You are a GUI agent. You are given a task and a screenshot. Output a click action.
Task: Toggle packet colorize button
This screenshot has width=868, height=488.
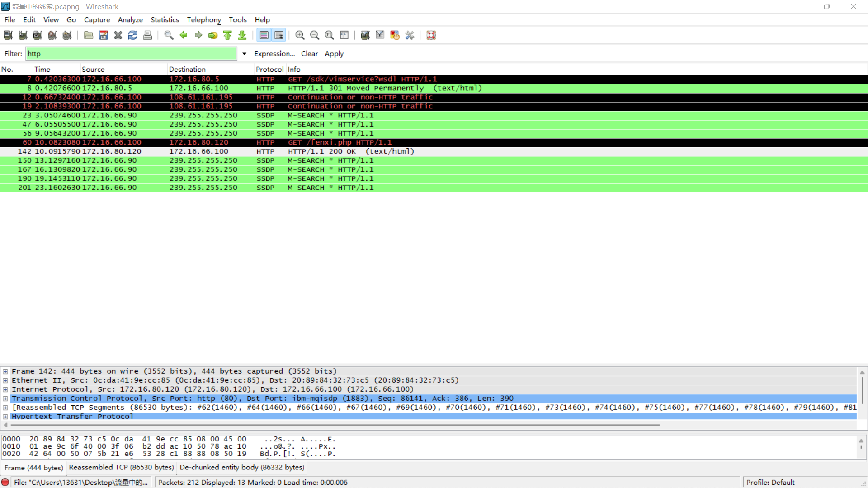pyautogui.click(x=264, y=35)
